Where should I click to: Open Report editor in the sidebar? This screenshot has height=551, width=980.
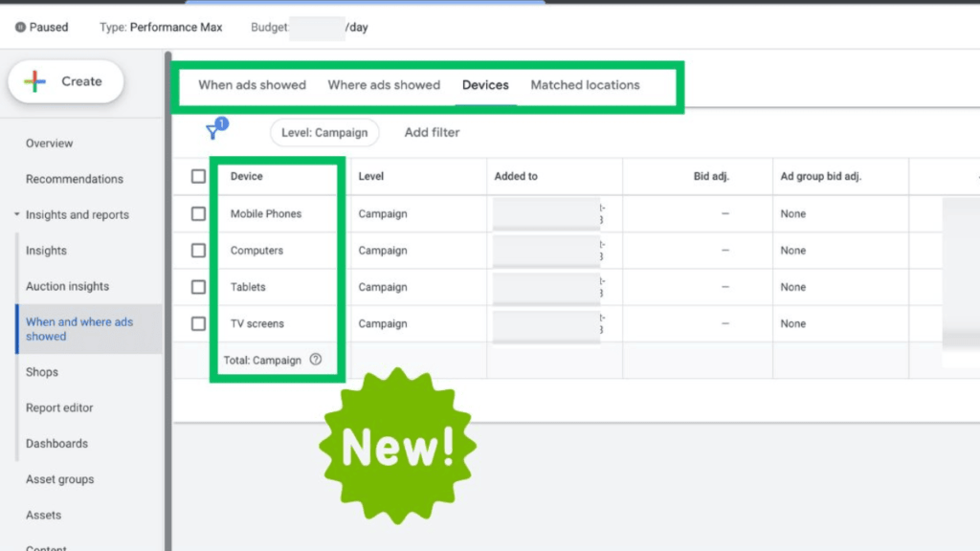[x=61, y=408]
